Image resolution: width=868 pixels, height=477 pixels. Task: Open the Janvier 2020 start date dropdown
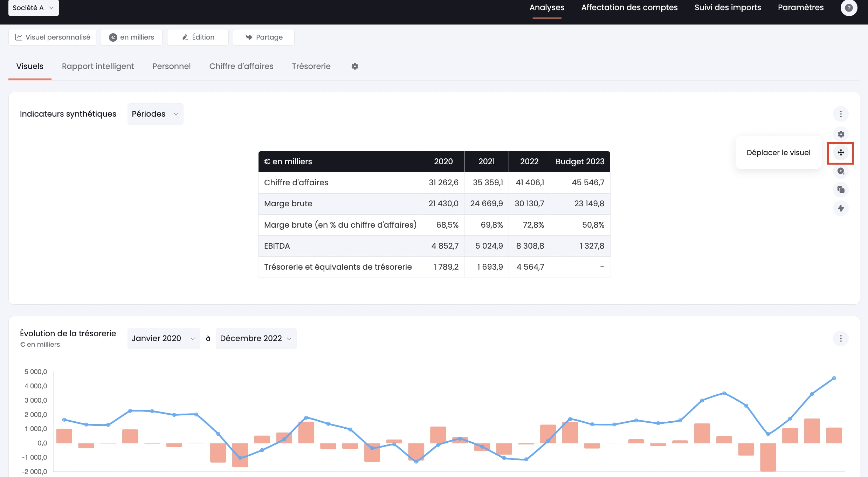pos(164,338)
